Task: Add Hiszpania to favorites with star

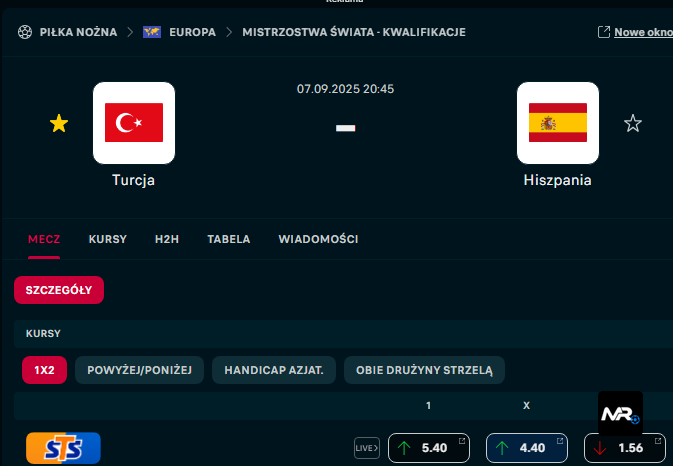Action: [x=633, y=123]
